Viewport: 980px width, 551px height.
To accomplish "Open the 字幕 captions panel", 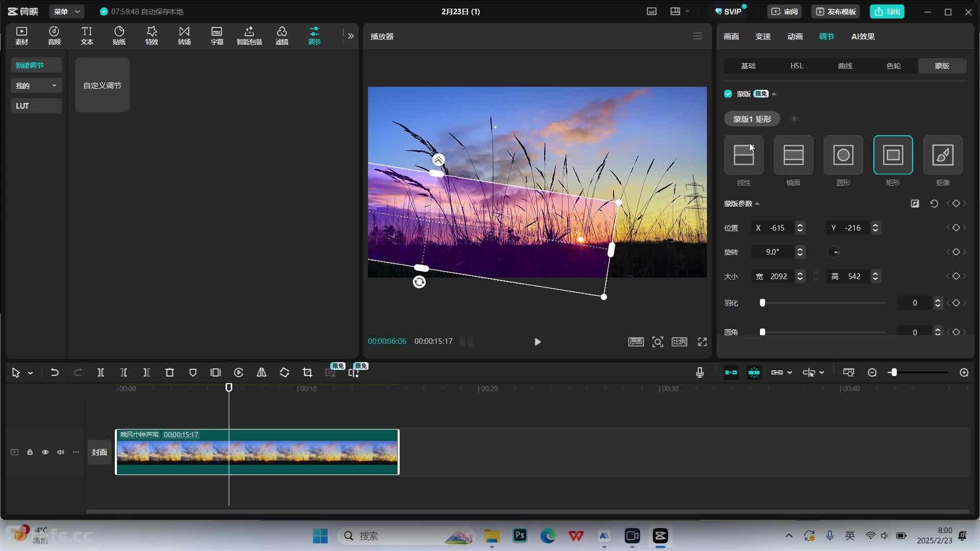I will 217,36.
